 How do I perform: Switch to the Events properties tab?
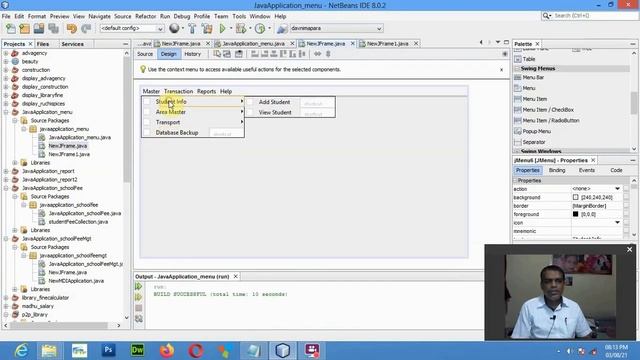(587, 170)
